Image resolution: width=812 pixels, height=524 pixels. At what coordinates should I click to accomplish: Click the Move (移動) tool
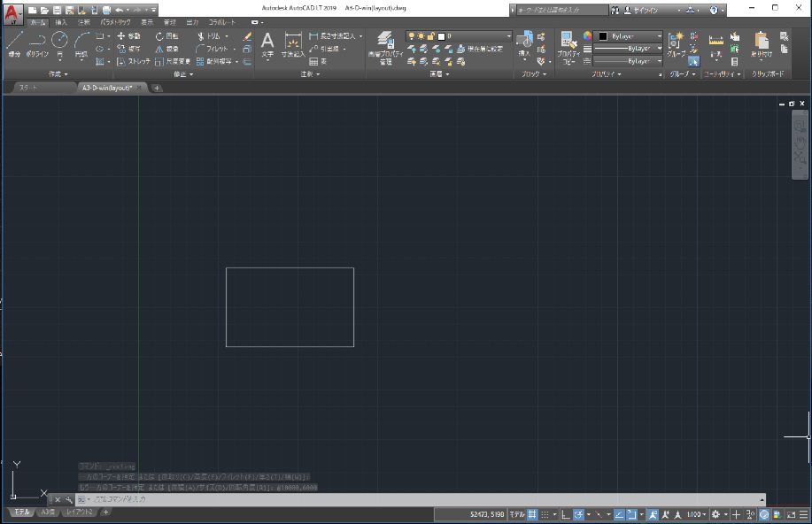pos(128,35)
